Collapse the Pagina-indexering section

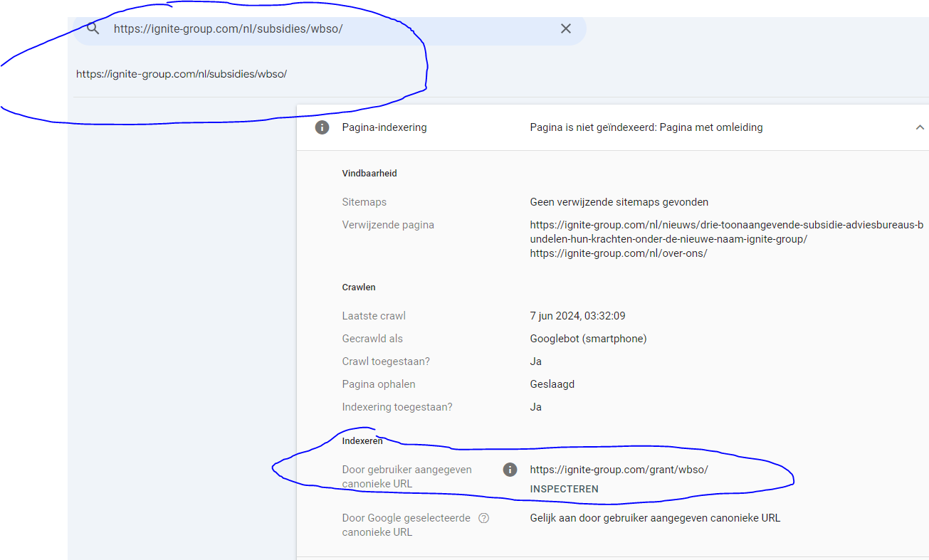[x=920, y=127]
